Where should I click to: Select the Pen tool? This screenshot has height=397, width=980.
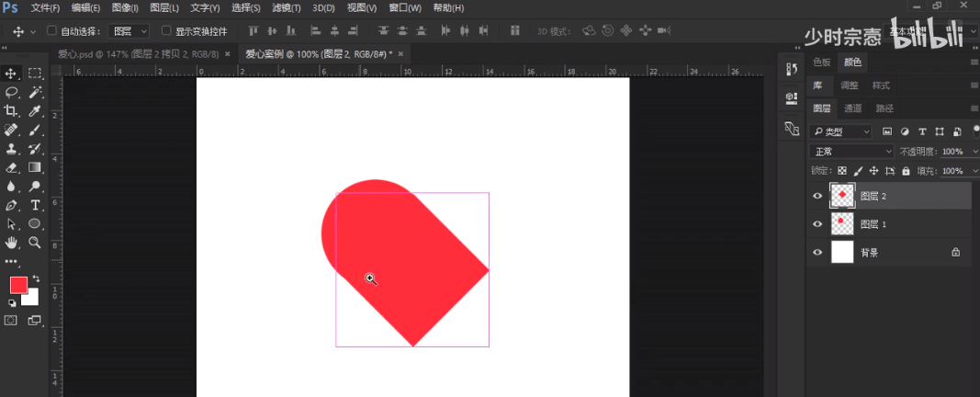point(11,205)
